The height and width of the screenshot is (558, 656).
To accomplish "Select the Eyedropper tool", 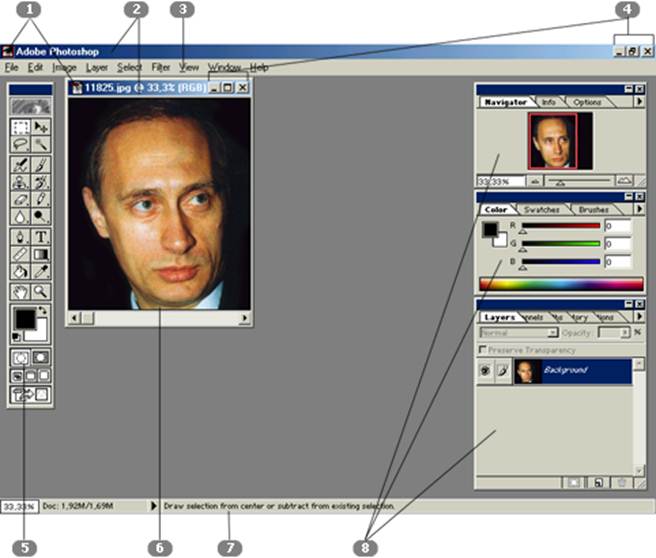I will tap(42, 270).
